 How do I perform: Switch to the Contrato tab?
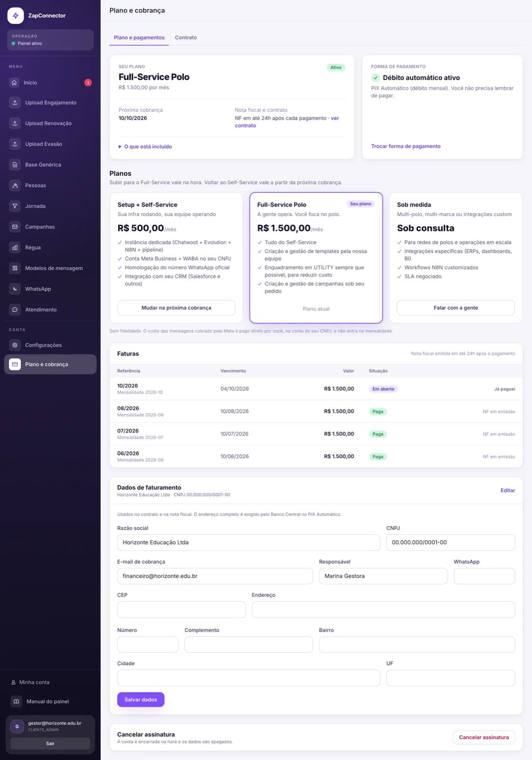pos(186,38)
